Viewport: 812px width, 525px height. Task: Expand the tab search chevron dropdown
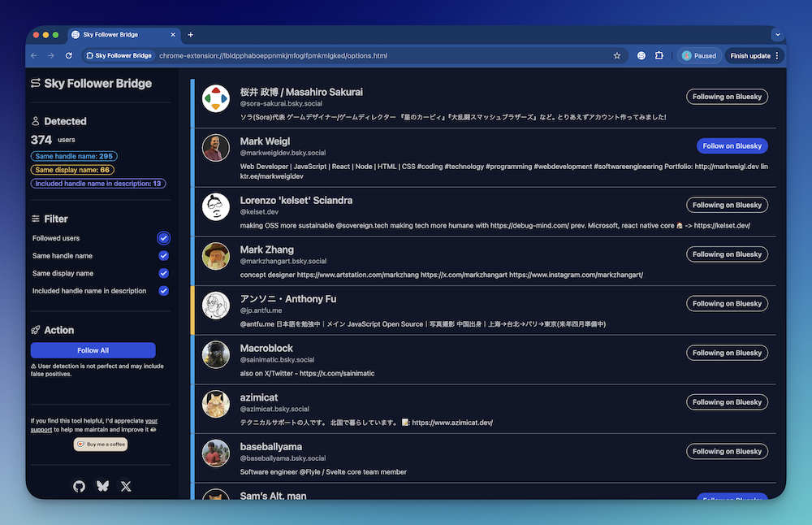pos(777,35)
